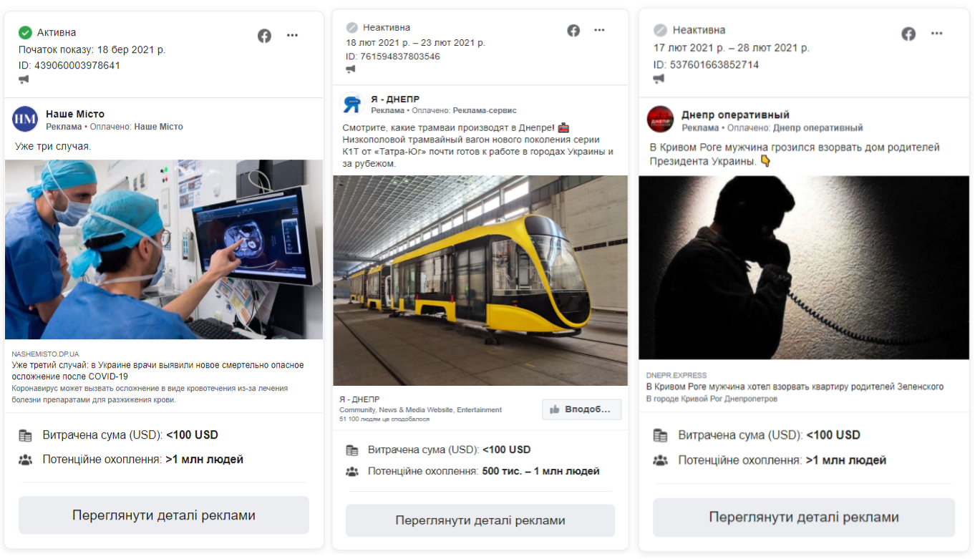
Task: Click Facebook icon on Днепр оперативный ad
Action: 908,34
